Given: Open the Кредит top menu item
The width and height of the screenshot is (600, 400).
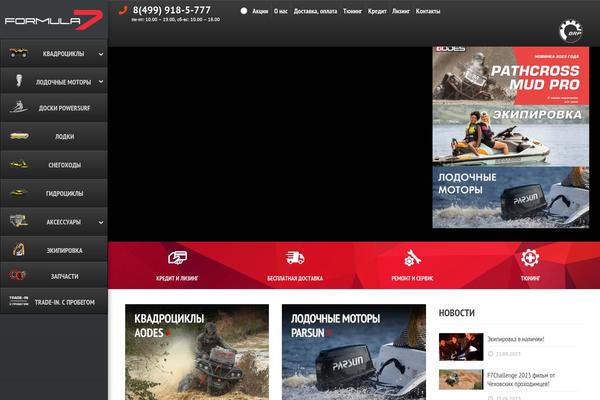Looking at the screenshot, I should 377,11.
